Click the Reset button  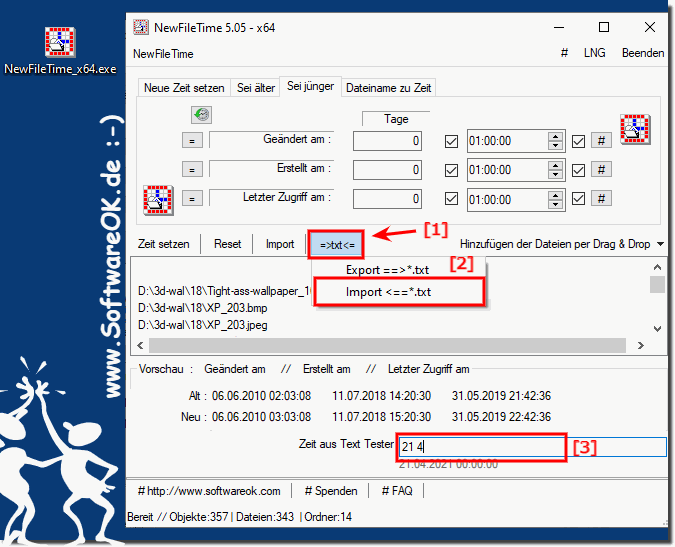tap(227, 244)
